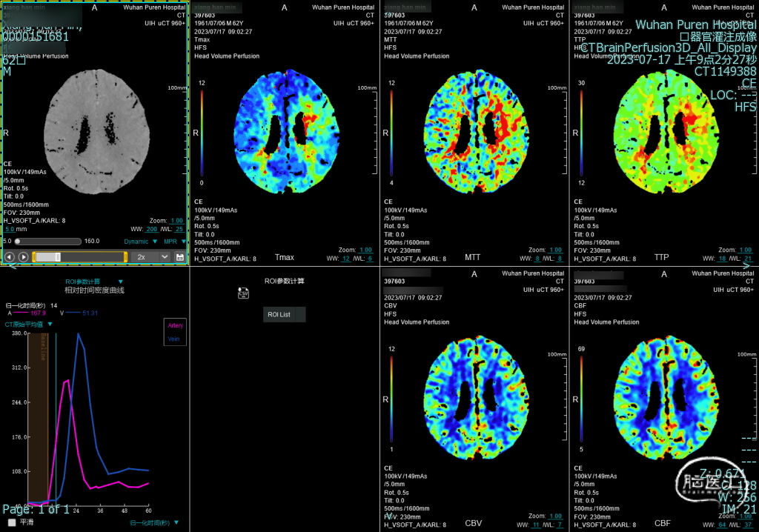
Task: Click the WW value in the MTT panel
Action: (537, 259)
